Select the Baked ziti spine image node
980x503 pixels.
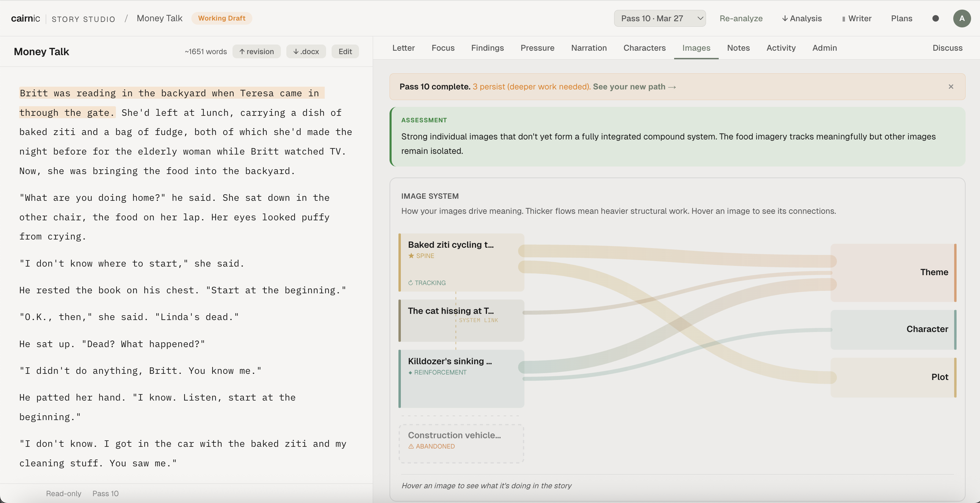tap(461, 262)
